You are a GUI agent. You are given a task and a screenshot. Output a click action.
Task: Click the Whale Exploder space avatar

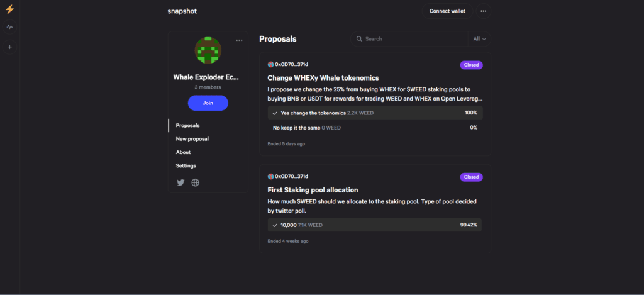click(208, 50)
